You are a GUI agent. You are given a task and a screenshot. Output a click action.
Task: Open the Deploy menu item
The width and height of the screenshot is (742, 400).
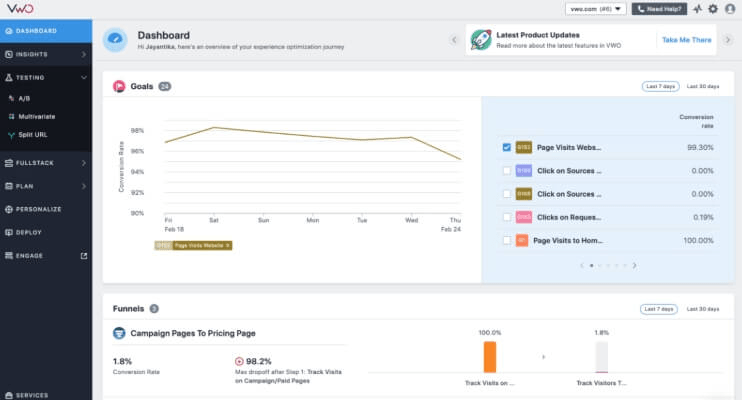pyautogui.click(x=46, y=232)
